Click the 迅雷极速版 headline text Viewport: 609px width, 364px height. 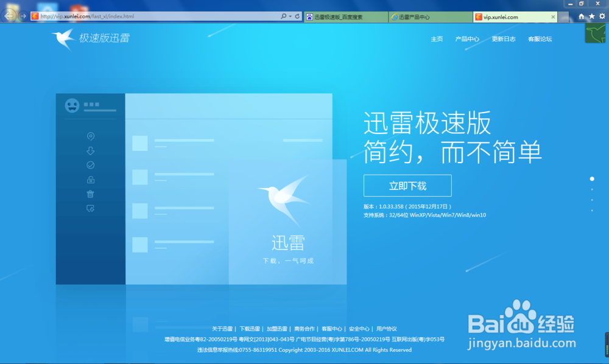point(428,123)
